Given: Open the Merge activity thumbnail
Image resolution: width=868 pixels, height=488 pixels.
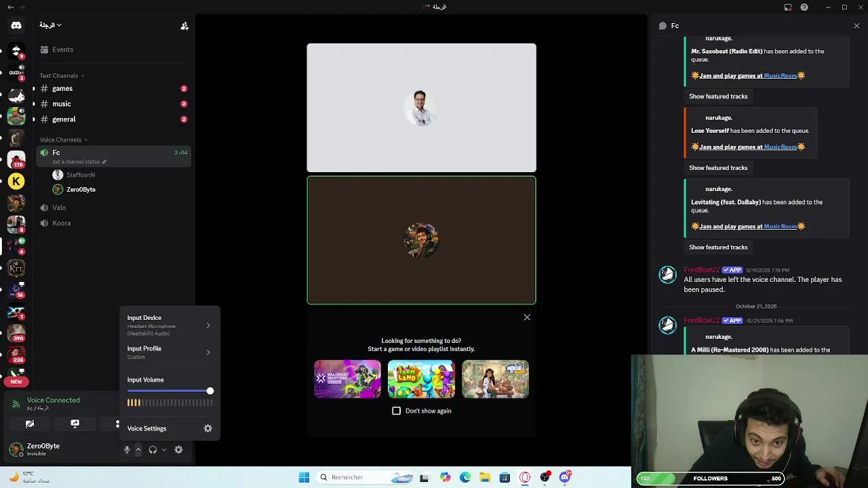Looking at the screenshot, I should 495,379.
